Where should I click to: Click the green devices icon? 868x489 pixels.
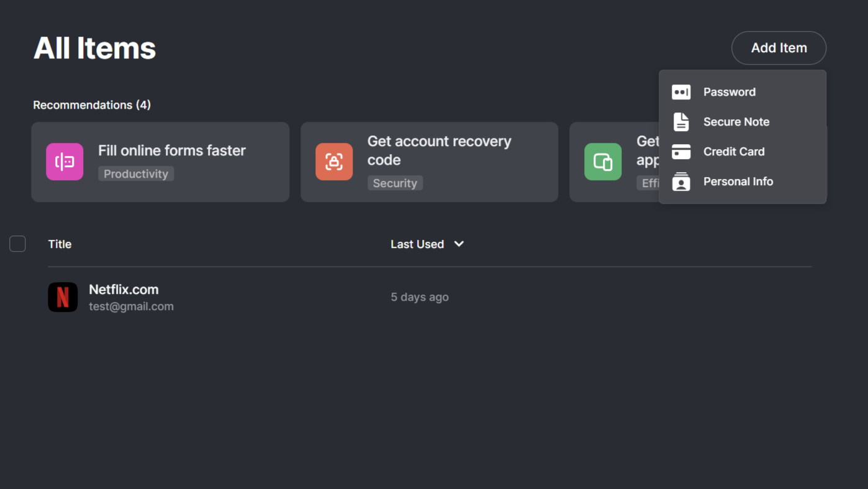603,162
